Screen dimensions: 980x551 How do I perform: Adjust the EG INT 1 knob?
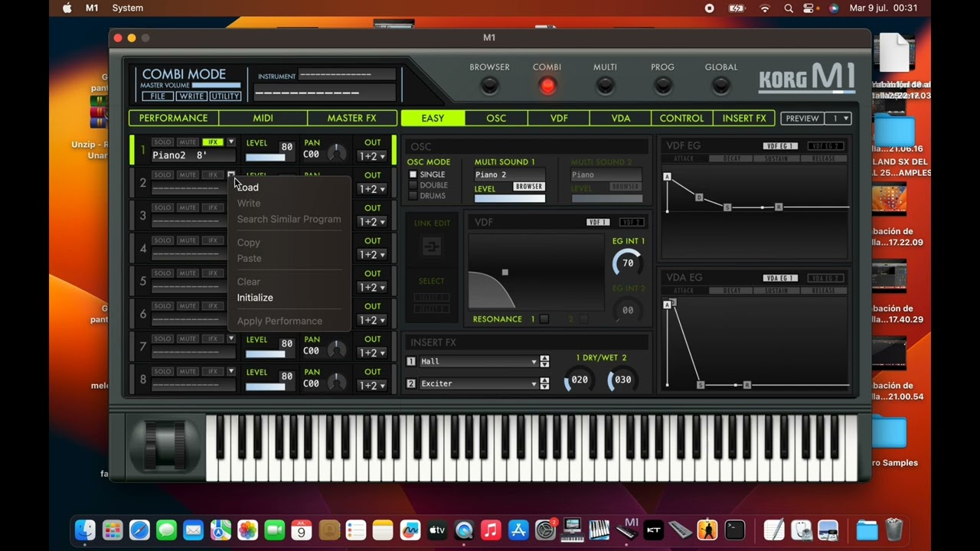628,262
